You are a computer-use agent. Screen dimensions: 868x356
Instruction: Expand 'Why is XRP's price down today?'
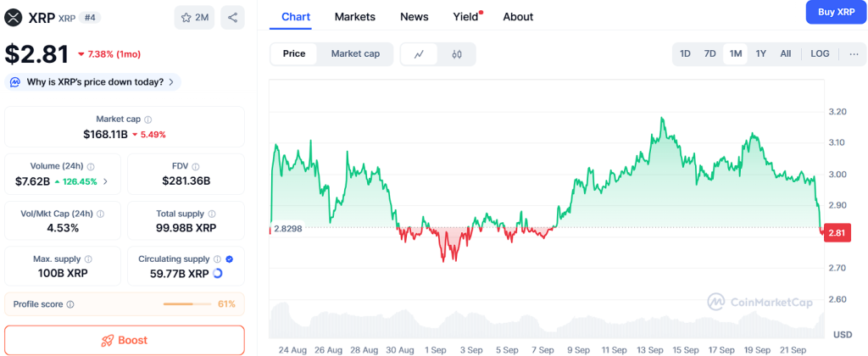[93, 82]
